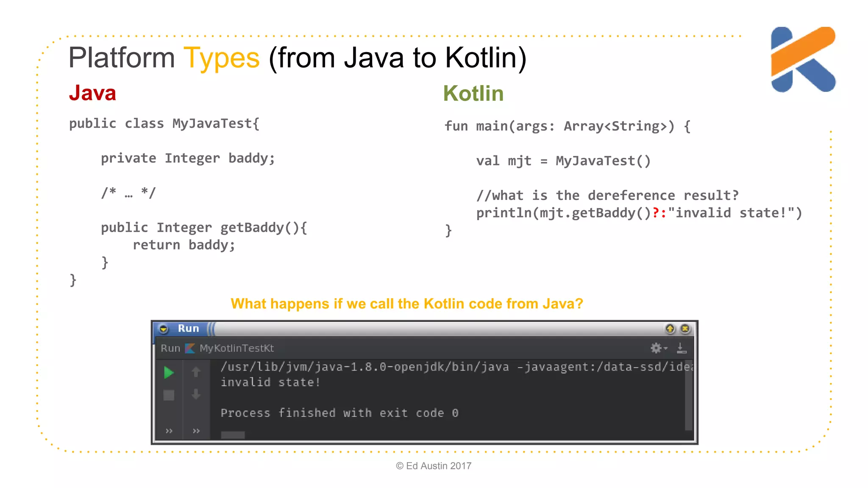Expand more actions under the stop button

point(169,431)
